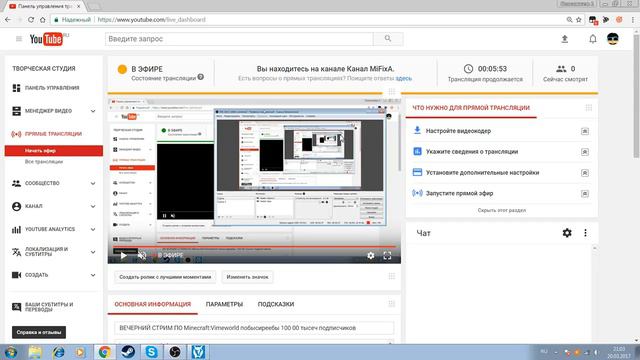
Task: Switch to Подсказки tab
Action: pos(276,304)
